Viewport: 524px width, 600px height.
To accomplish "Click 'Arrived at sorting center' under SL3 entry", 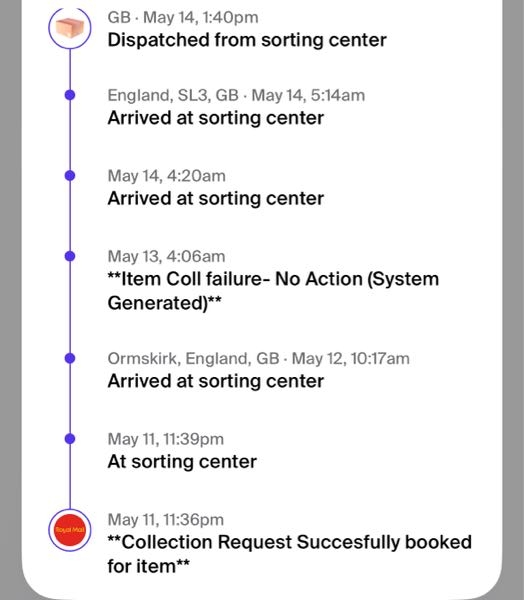I will [215, 118].
